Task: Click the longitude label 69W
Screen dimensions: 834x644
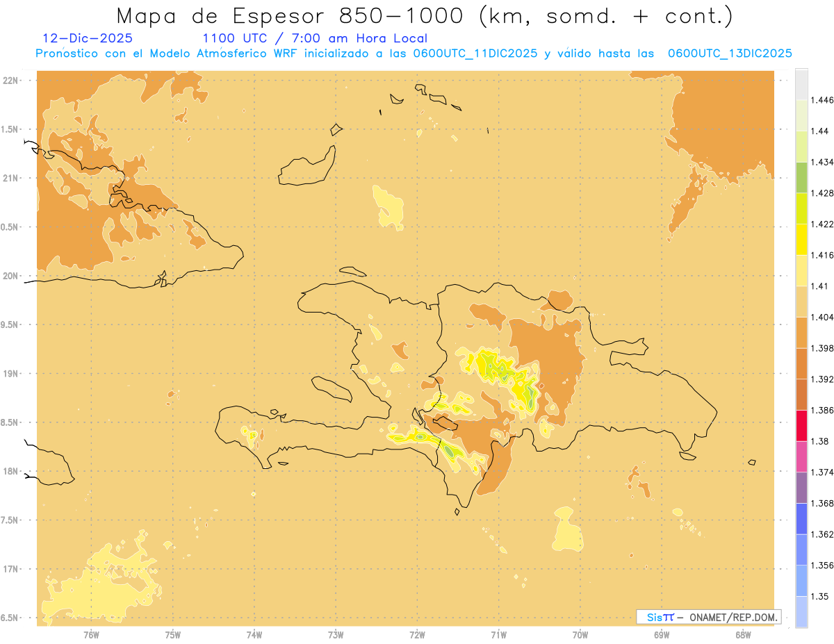Action: coord(662,635)
